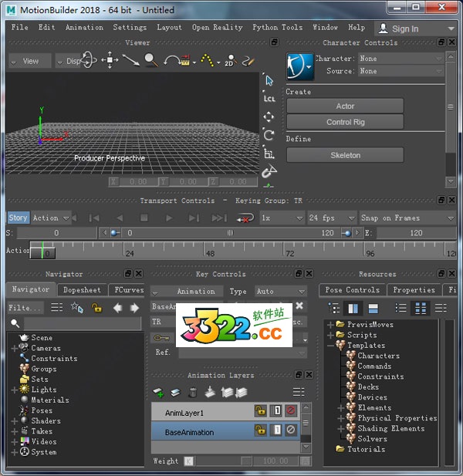The height and width of the screenshot is (476, 463).
Task: Open the 2D magnifier tool
Action: click(x=231, y=60)
